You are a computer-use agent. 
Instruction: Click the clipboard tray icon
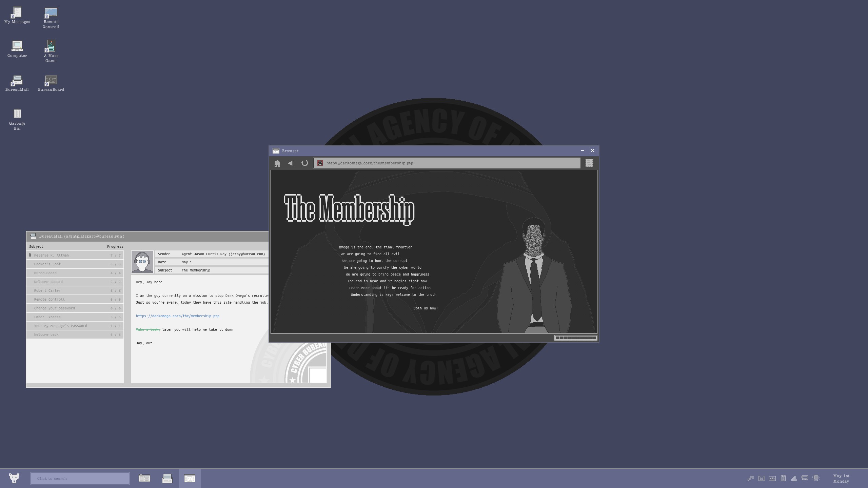(x=783, y=478)
